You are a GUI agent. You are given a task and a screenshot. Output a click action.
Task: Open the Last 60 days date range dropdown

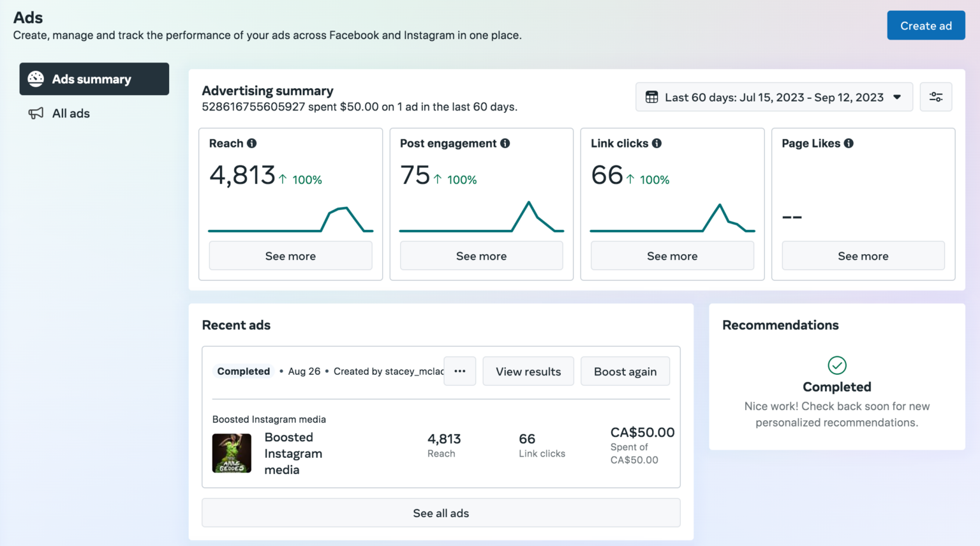click(773, 96)
